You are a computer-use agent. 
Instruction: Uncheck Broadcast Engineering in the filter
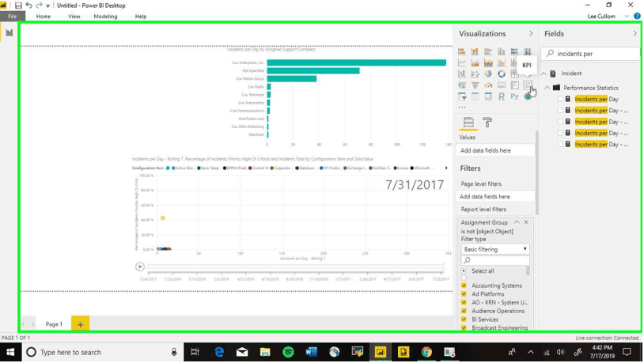[464, 327]
